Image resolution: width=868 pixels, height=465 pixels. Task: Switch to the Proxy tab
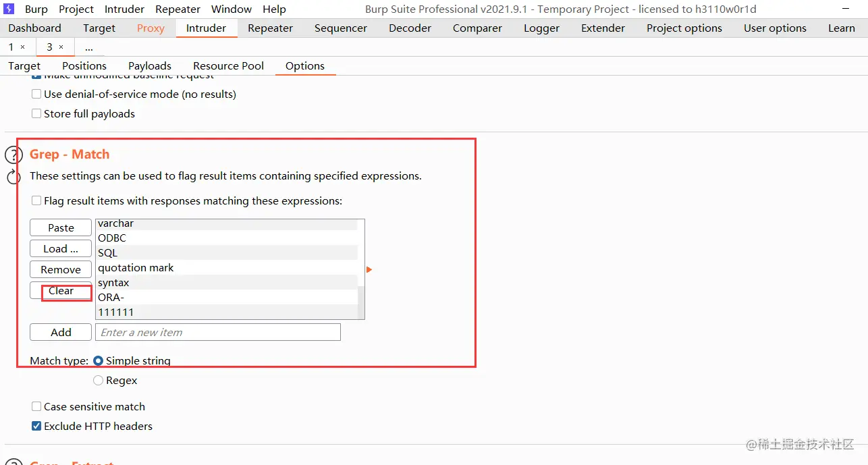pos(151,28)
